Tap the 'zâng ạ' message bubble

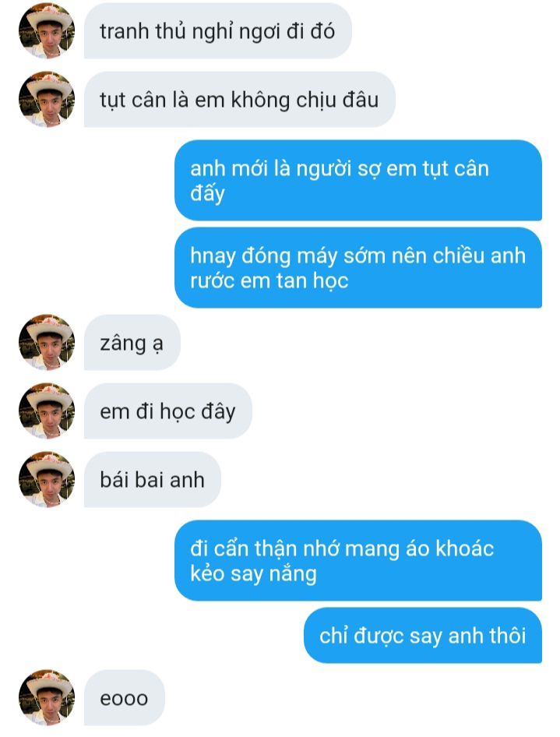(x=132, y=343)
